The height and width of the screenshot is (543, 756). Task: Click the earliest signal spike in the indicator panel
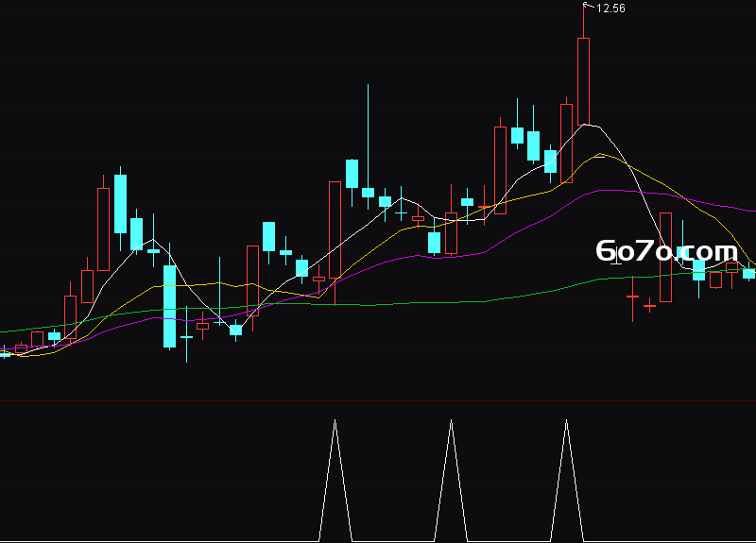[335, 481]
